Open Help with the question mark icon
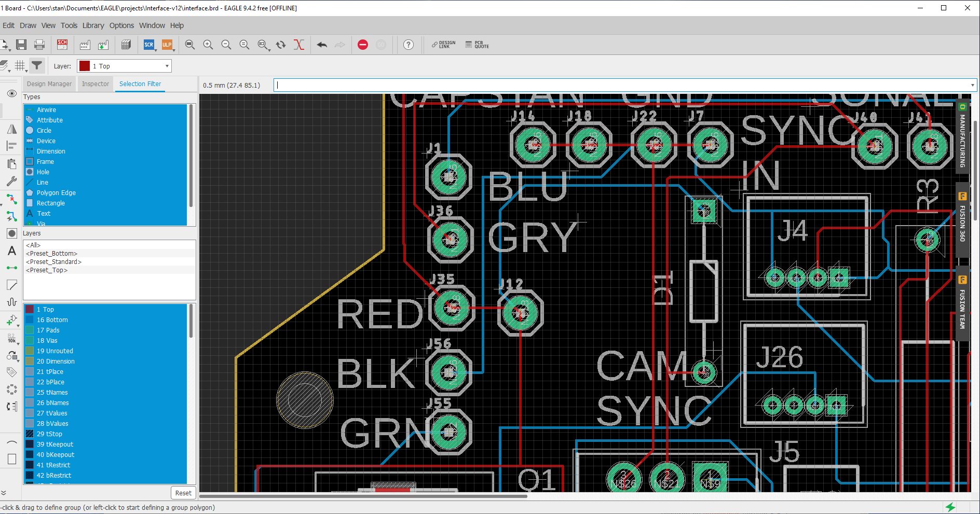 [409, 45]
